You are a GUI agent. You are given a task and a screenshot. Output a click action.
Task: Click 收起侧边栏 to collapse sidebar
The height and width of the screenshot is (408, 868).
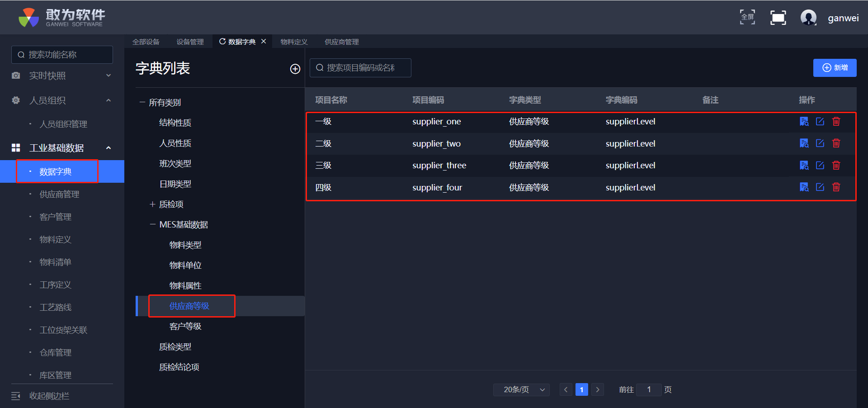point(49,396)
